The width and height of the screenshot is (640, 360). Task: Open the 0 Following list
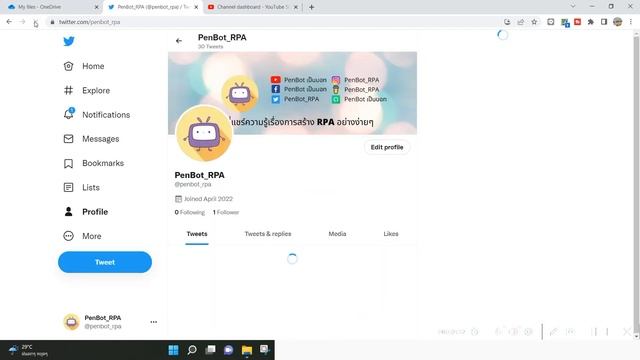(x=190, y=212)
